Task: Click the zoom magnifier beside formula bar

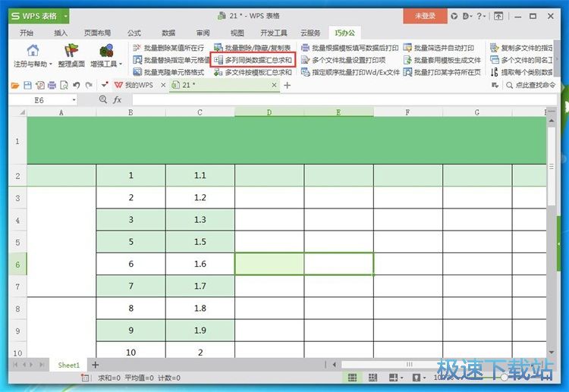Action: point(103,99)
